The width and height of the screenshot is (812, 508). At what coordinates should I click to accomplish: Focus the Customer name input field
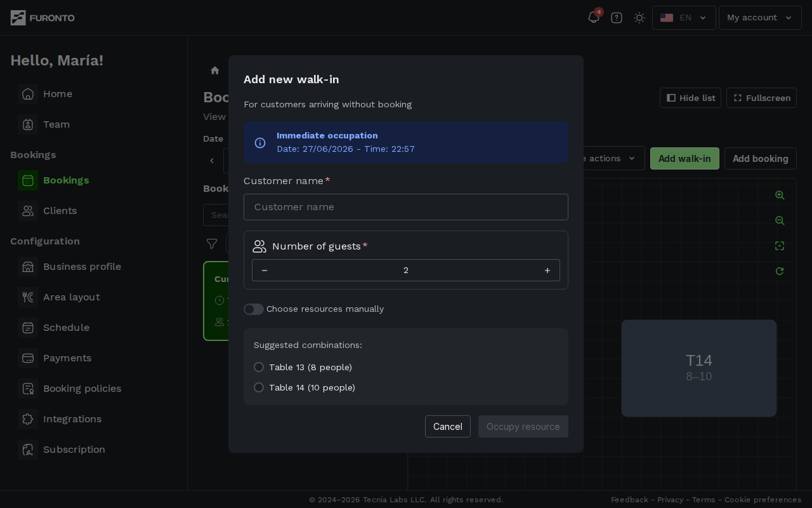tap(406, 207)
